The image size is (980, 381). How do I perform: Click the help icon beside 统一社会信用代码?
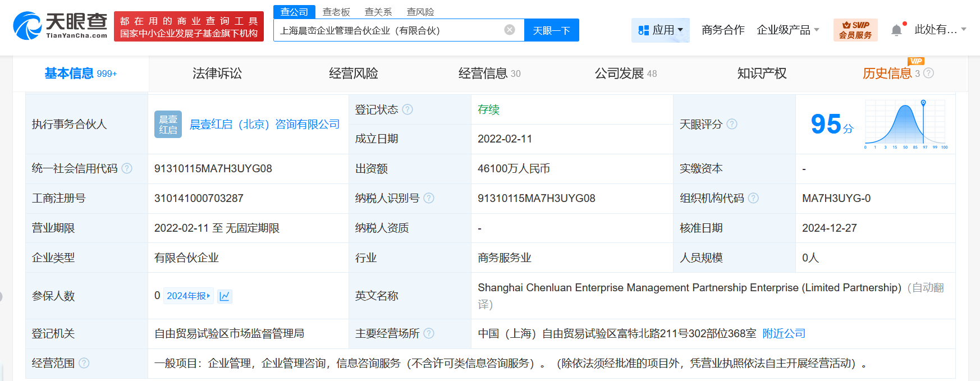(127, 168)
